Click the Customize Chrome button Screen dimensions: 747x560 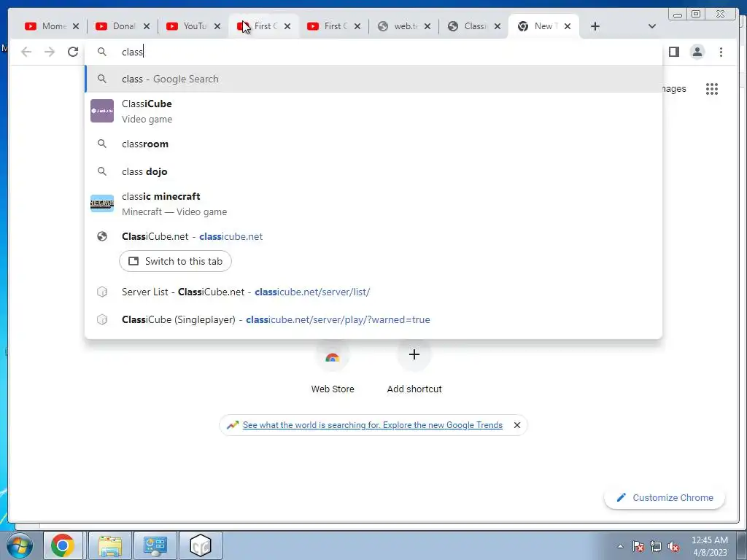click(665, 497)
